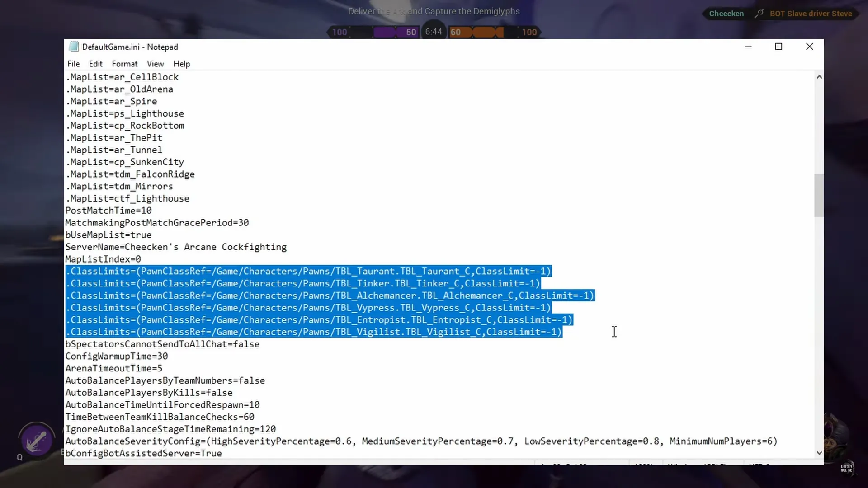Open the Edit menu
This screenshot has width=868, height=488.
click(x=95, y=64)
